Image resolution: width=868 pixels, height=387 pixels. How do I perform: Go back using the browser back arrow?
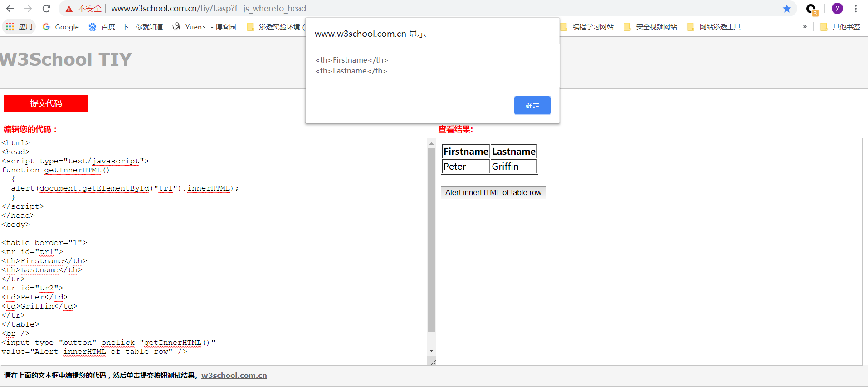coord(10,9)
